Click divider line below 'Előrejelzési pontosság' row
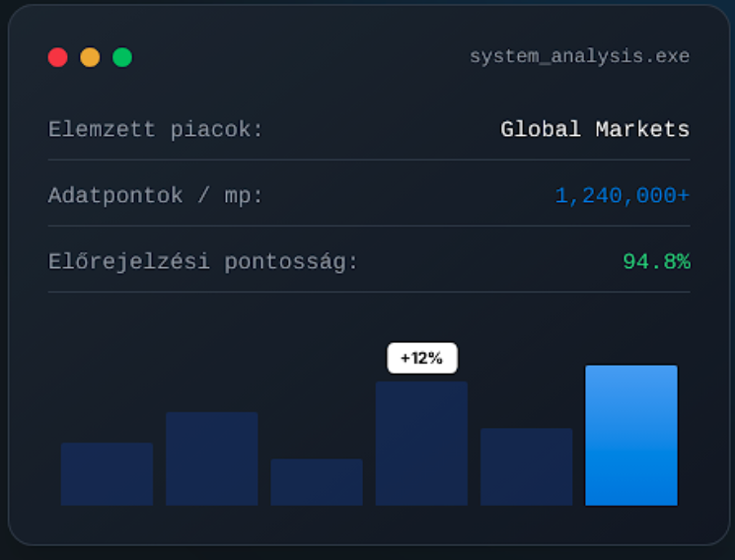 point(369,292)
